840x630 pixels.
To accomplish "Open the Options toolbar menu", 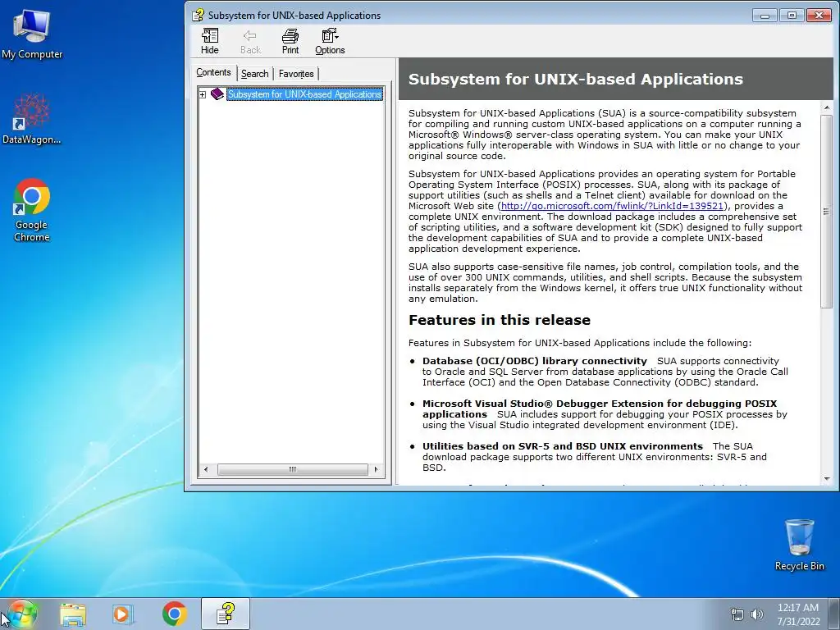I will [x=330, y=42].
